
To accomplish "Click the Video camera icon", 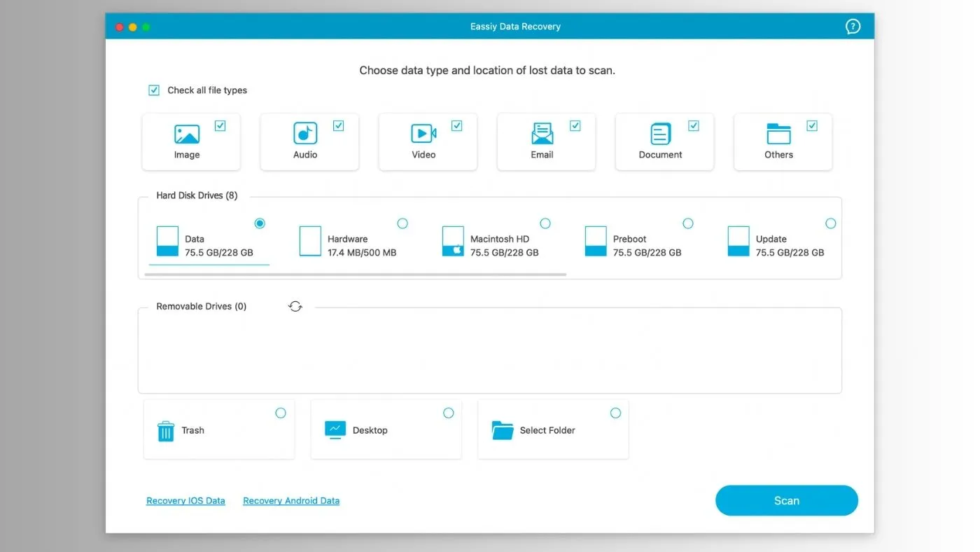I will pyautogui.click(x=423, y=133).
